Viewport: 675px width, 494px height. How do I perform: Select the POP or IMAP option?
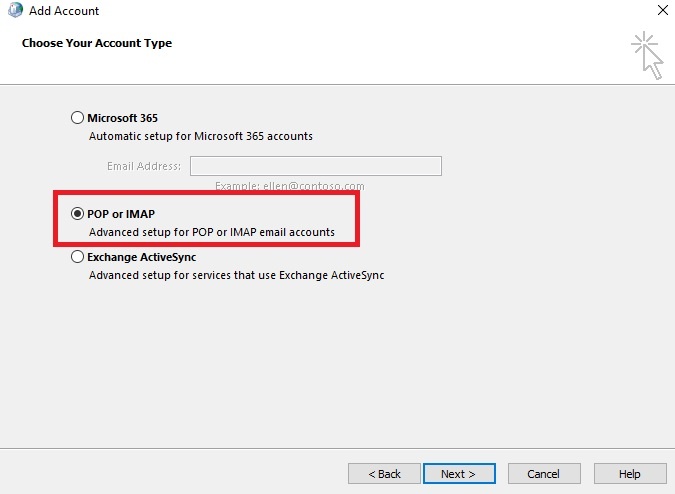pyautogui.click(x=77, y=213)
